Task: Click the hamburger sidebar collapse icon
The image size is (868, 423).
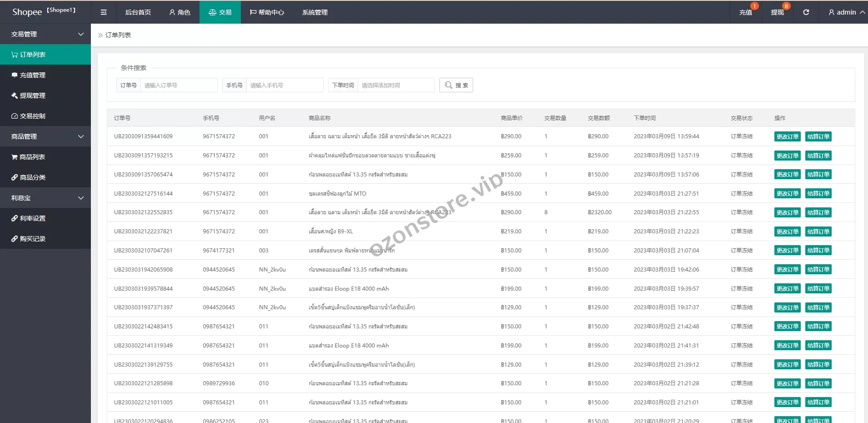Action: tap(104, 12)
